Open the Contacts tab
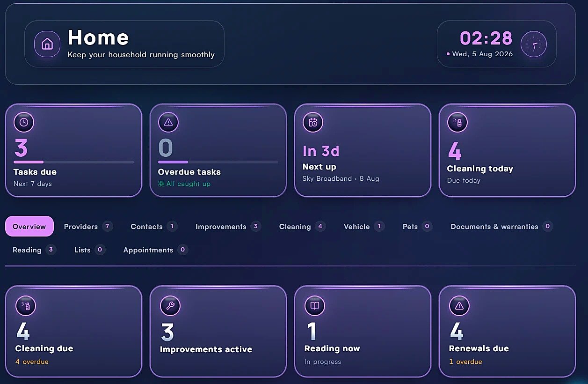 pyautogui.click(x=154, y=227)
